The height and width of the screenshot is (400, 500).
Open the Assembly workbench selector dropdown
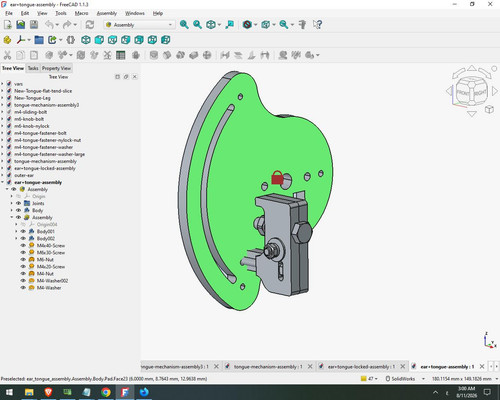139,25
